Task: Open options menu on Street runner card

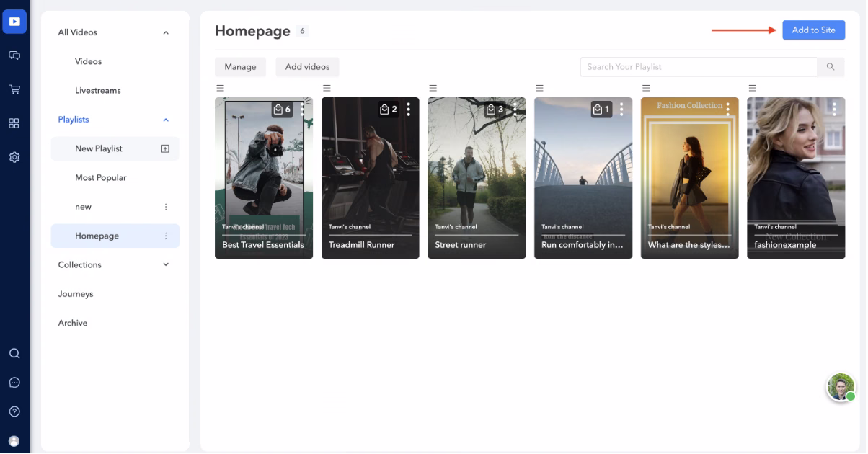Action: click(515, 110)
